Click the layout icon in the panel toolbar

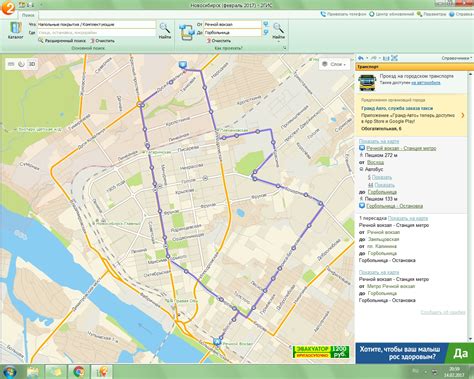[386, 58]
